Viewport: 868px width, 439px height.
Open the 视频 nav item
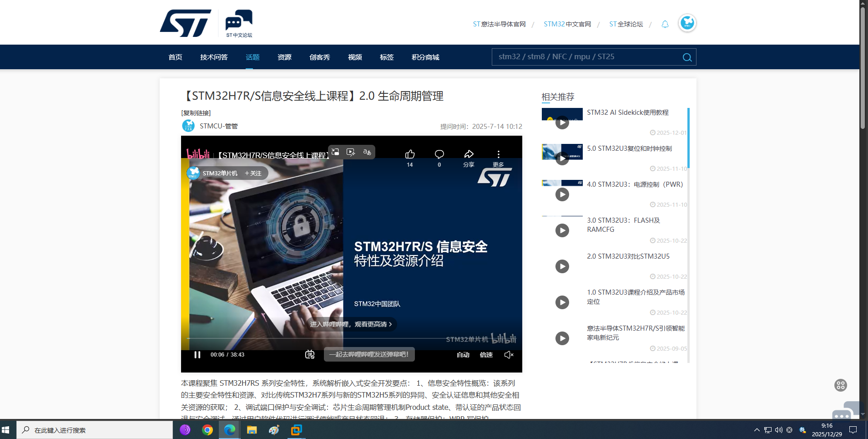355,57
